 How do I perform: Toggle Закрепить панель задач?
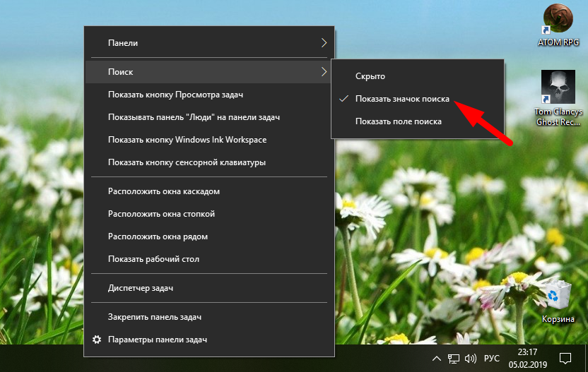pos(155,317)
